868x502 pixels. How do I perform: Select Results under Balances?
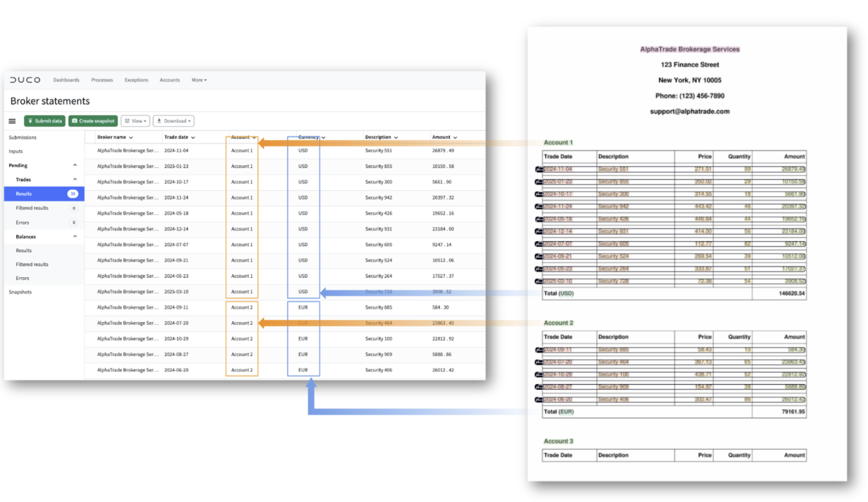(24, 251)
